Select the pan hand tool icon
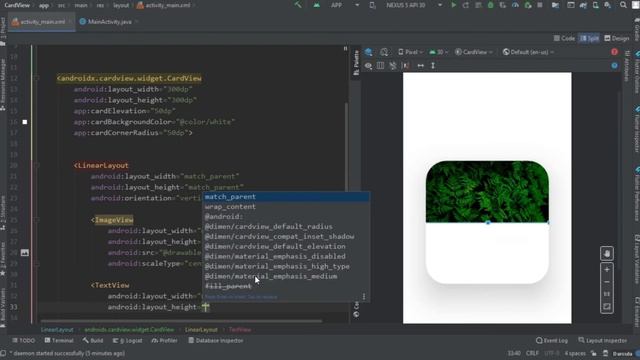Image resolution: width=640 pixels, height=360 pixels. pyautogui.click(x=607, y=254)
